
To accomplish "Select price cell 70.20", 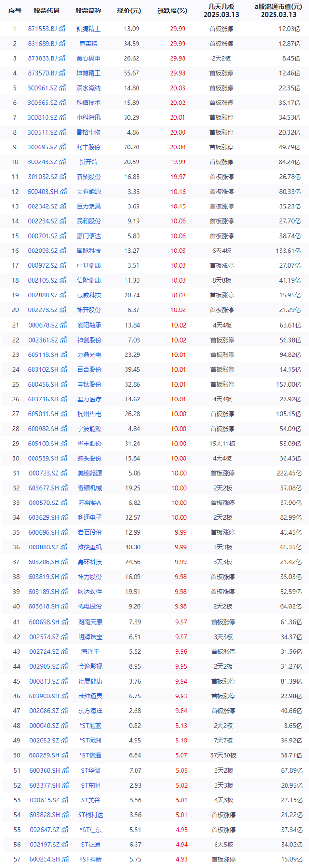I will pyautogui.click(x=132, y=147).
